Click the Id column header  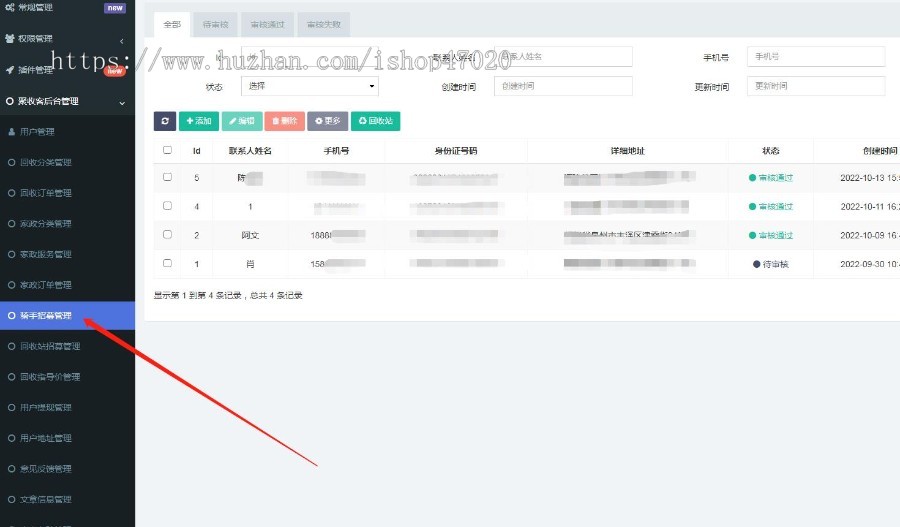click(196, 151)
